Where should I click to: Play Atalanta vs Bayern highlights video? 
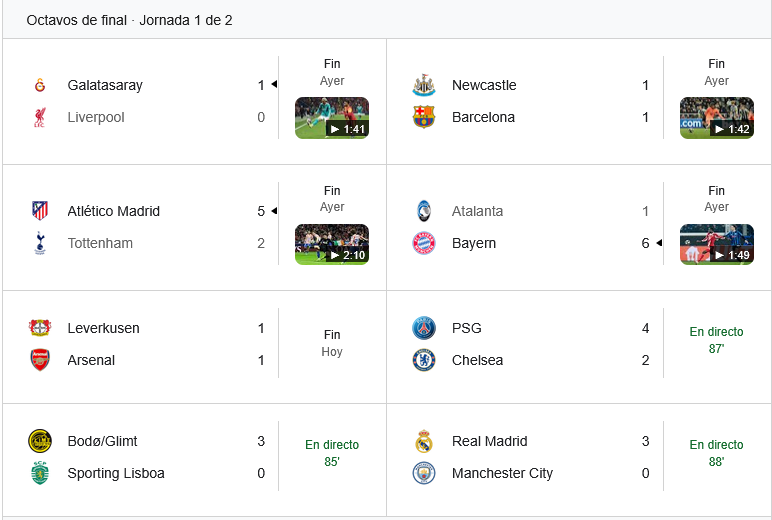[x=716, y=243]
